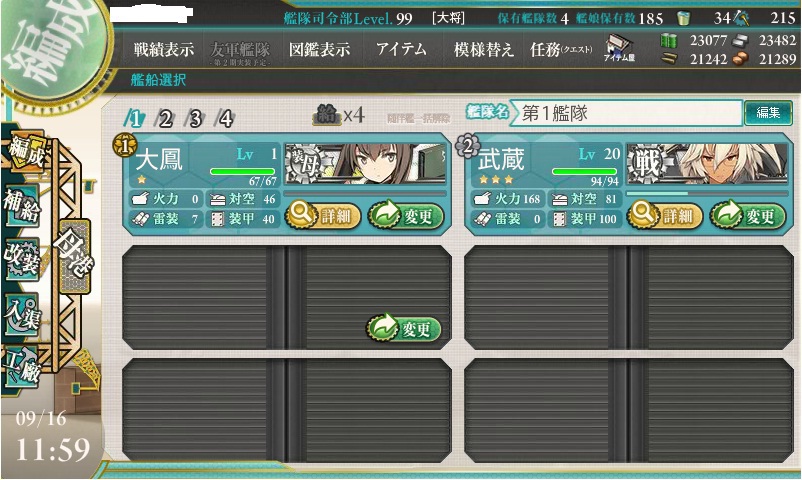Open the 改装 remodel sidebar icon
The width and height of the screenshot is (802, 480).
[x=21, y=259]
